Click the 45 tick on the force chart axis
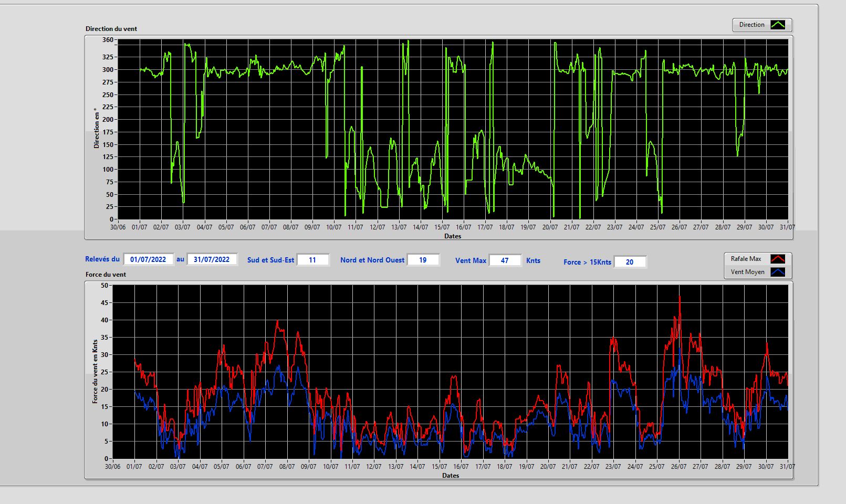The width and height of the screenshot is (846, 504). 105,303
